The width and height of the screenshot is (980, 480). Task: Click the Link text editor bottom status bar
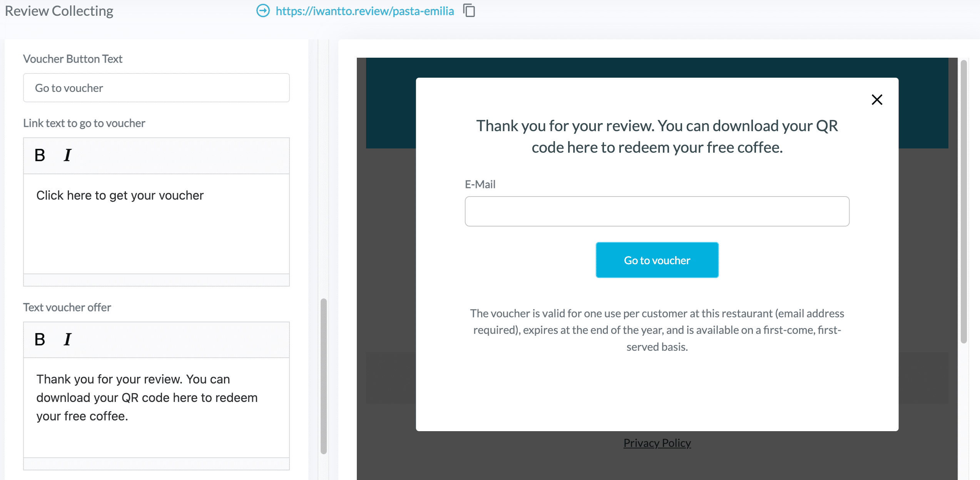click(156, 280)
